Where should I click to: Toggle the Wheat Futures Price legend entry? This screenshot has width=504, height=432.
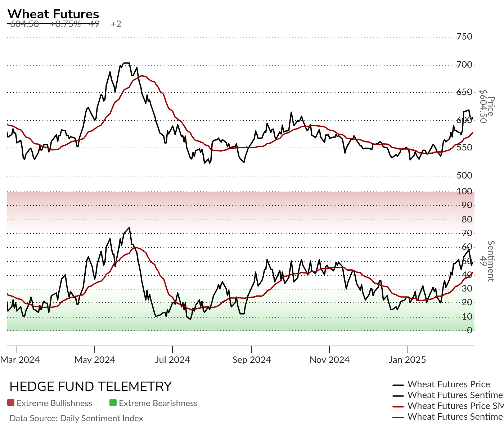449,384
